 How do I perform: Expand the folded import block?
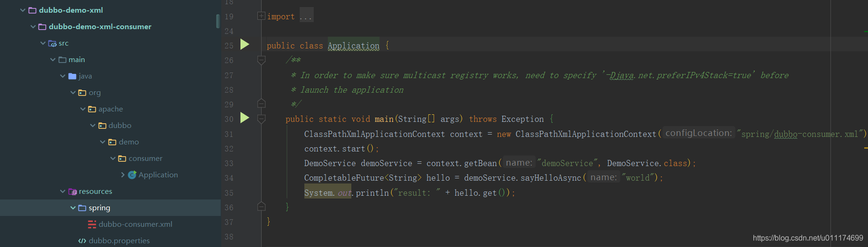pyautogui.click(x=261, y=16)
